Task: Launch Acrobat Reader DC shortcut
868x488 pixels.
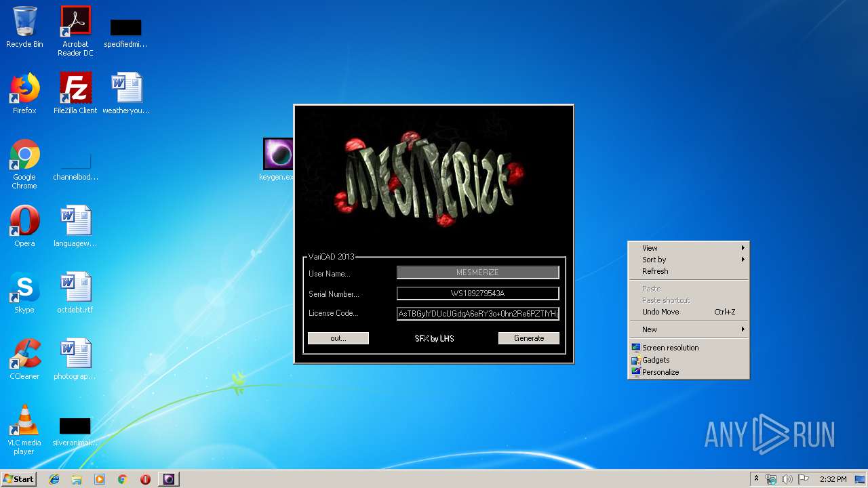Action: click(75, 31)
